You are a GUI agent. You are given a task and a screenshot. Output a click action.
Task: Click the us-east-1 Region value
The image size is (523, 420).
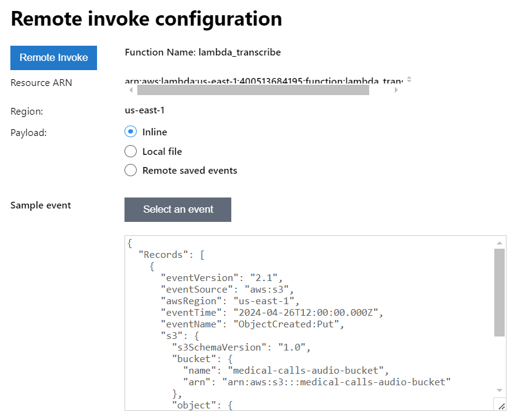pos(145,110)
